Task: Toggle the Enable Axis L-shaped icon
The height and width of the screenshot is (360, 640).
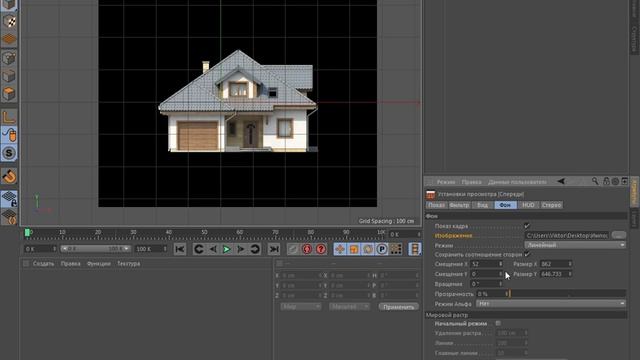Action: pyautogui.click(x=9, y=117)
